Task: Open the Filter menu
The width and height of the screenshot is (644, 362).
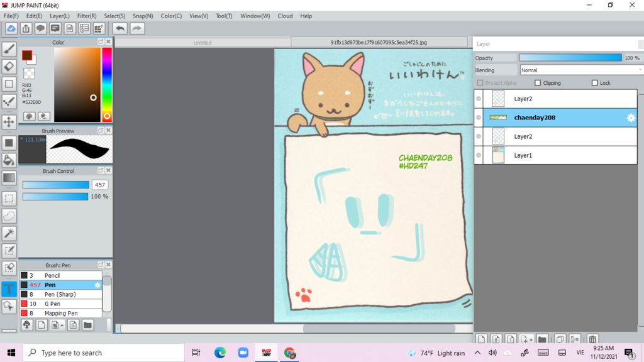Action: pyautogui.click(x=87, y=16)
